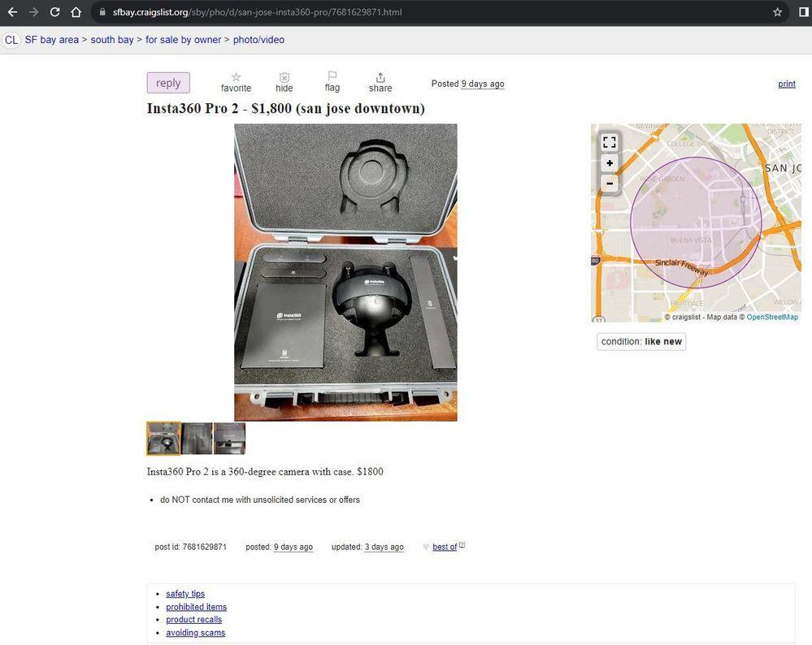
Task: Click the main camera case photo
Action: pyautogui.click(x=345, y=272)
